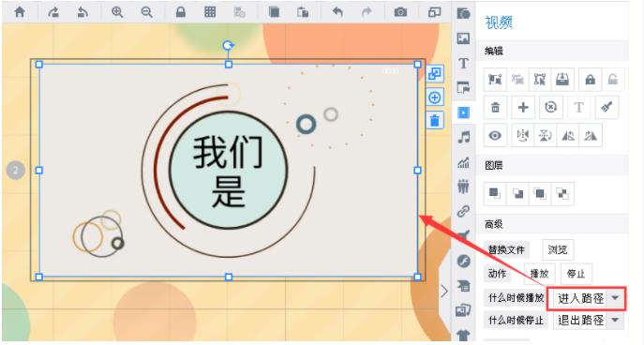
Task: Select the format painter brush icon
Action: click(x=607, y=107)
